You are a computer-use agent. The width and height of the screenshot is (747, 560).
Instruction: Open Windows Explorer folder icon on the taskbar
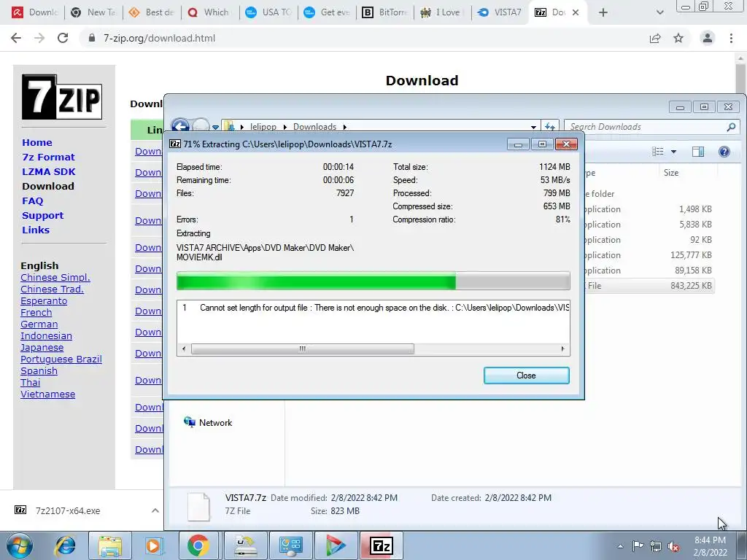[110, 545]
